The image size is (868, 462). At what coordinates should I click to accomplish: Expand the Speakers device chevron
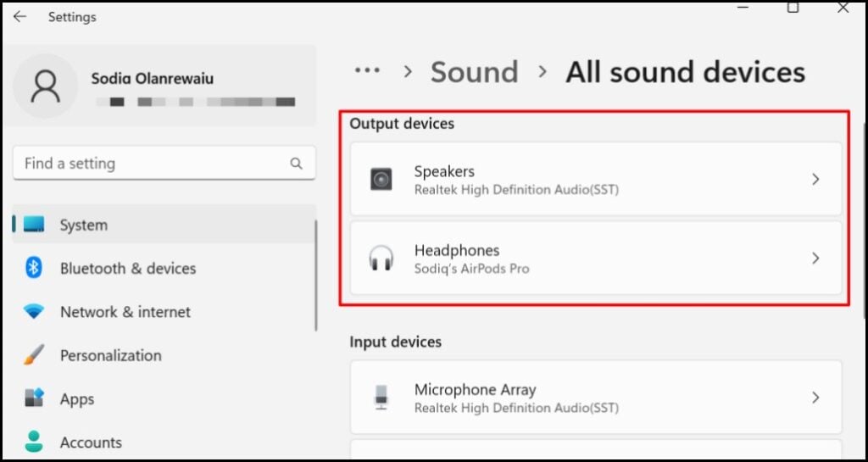pyautogui.click(x=815, y=180)
